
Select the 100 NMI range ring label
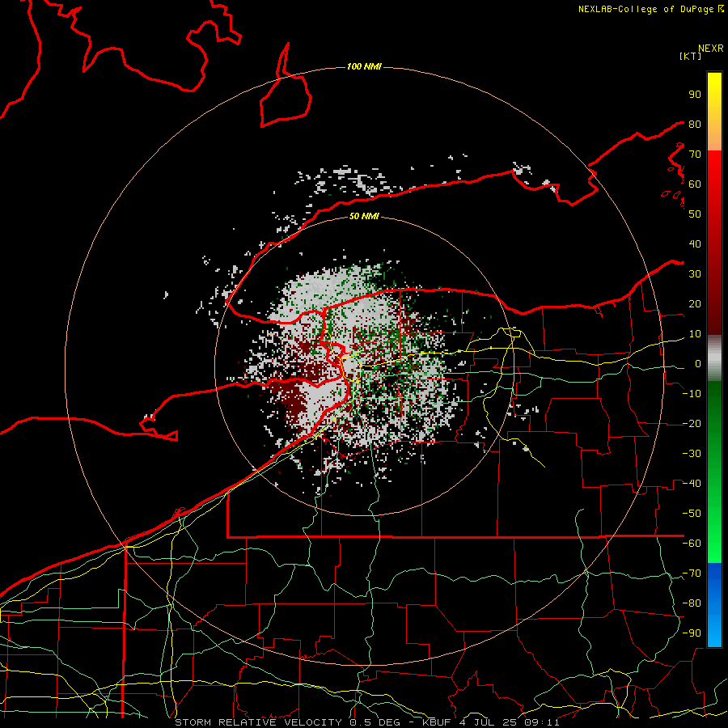(x=365, y=67)
